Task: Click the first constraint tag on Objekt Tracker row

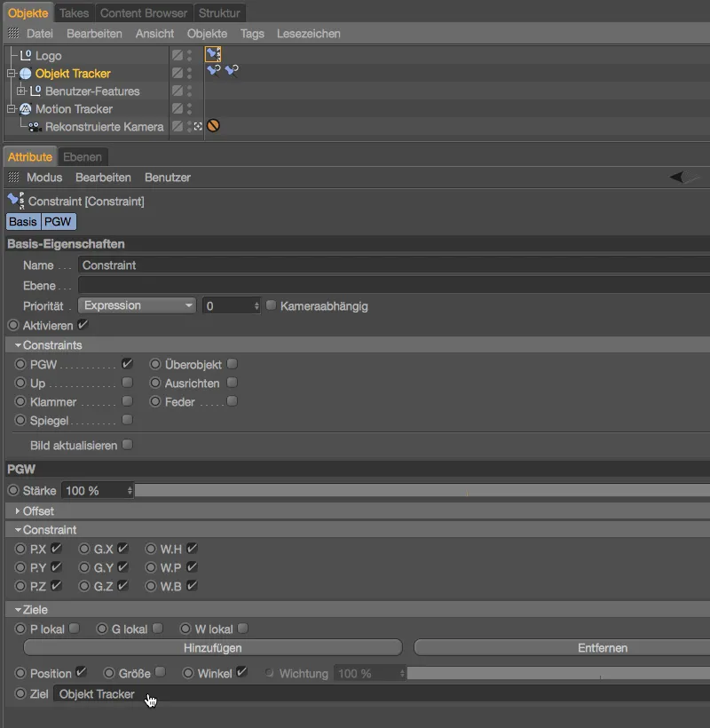Action: point(214,71)
